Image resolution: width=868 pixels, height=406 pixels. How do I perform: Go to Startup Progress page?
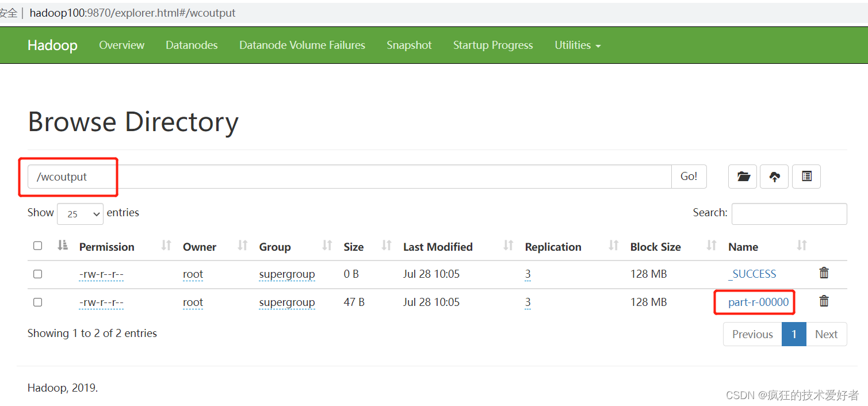click(x=493, y=45)
